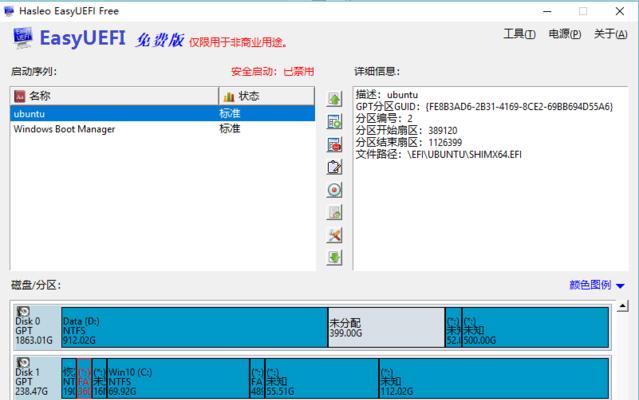This screenshot has width=639, height=400.
Task: Select the Windows Boot Manager entry
Action: [163, 129]
